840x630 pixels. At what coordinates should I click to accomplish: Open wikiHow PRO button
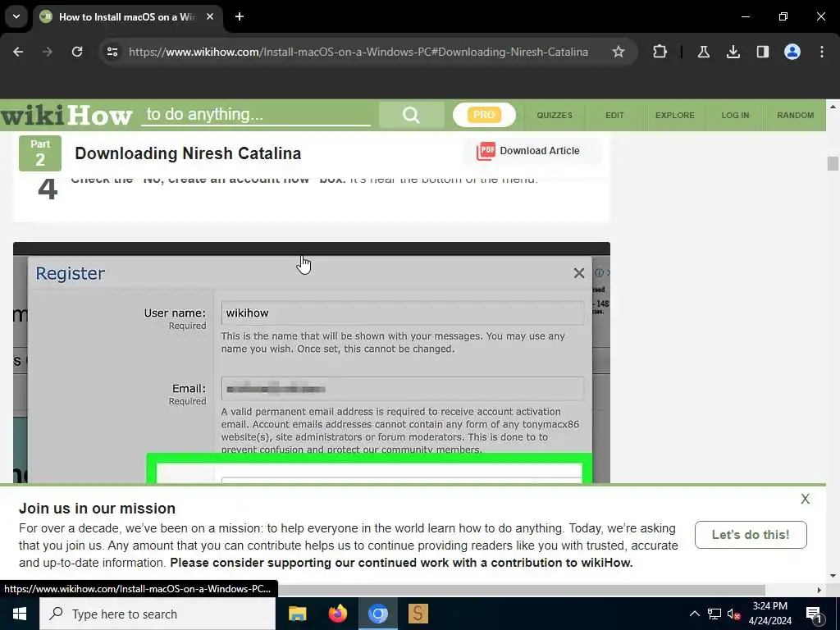pyautogui.click(x=484, y=115)
